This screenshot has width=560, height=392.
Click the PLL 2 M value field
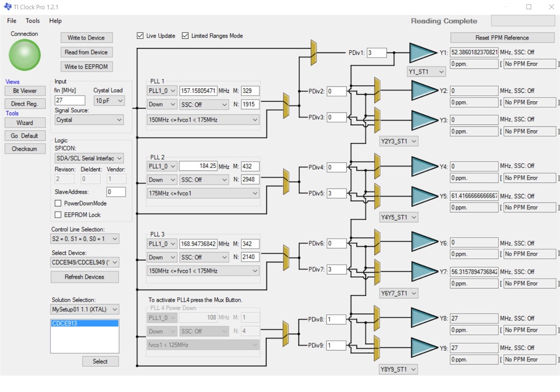tap(250, 166)
